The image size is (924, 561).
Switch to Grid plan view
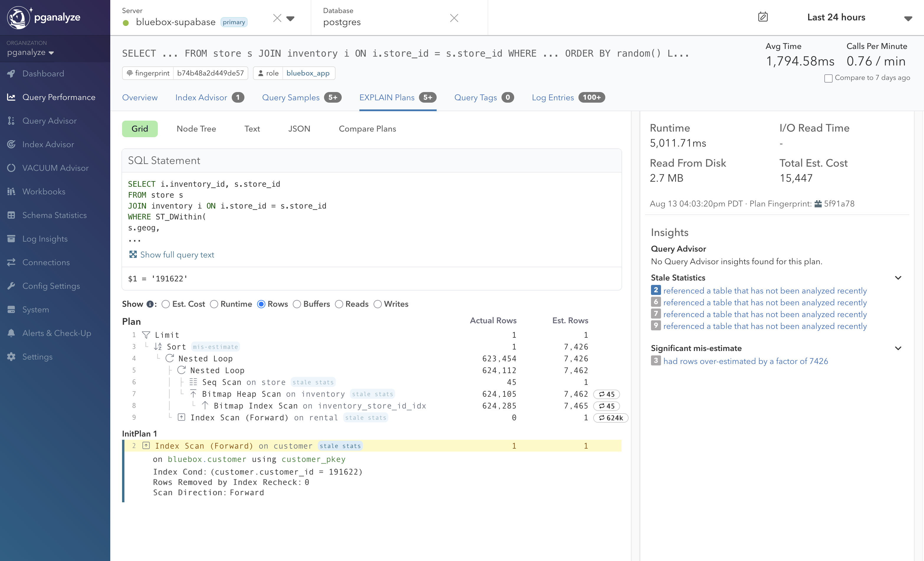140,129
